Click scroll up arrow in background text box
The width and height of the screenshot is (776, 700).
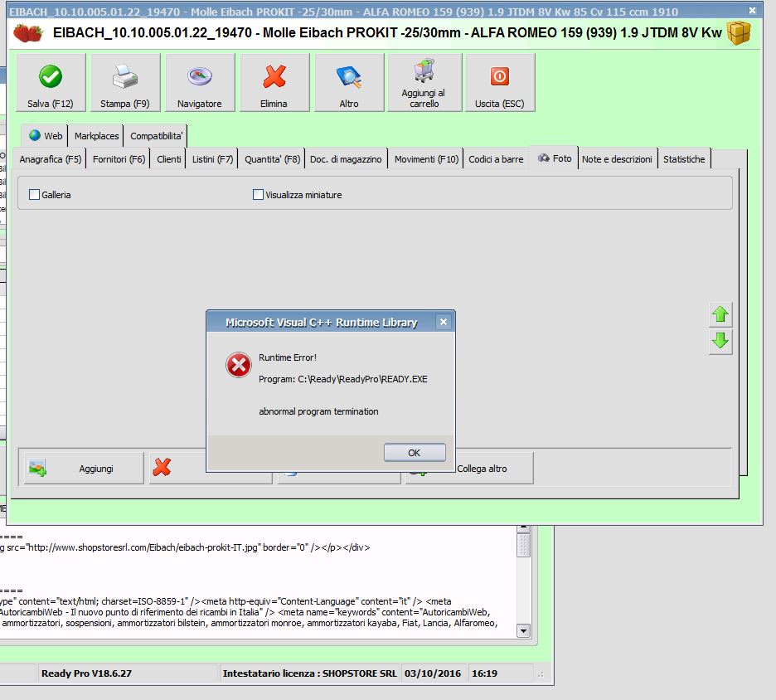(x=523, y=529)
